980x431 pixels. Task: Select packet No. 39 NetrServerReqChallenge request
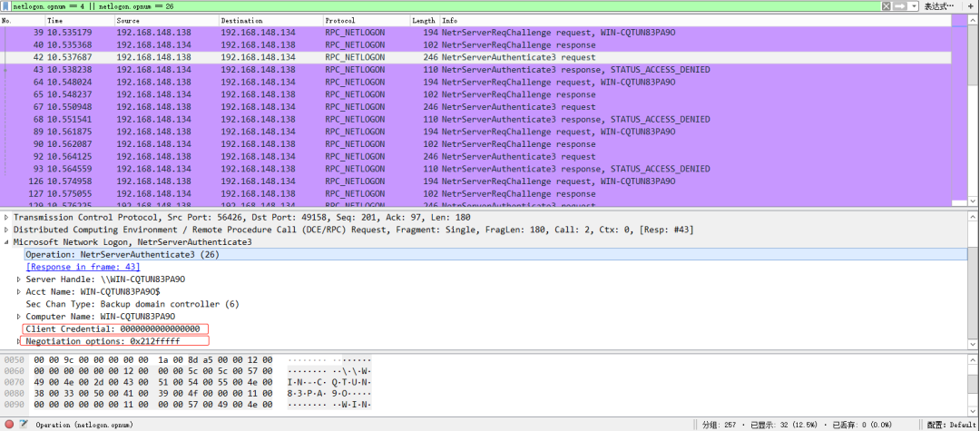click(475, 33)
